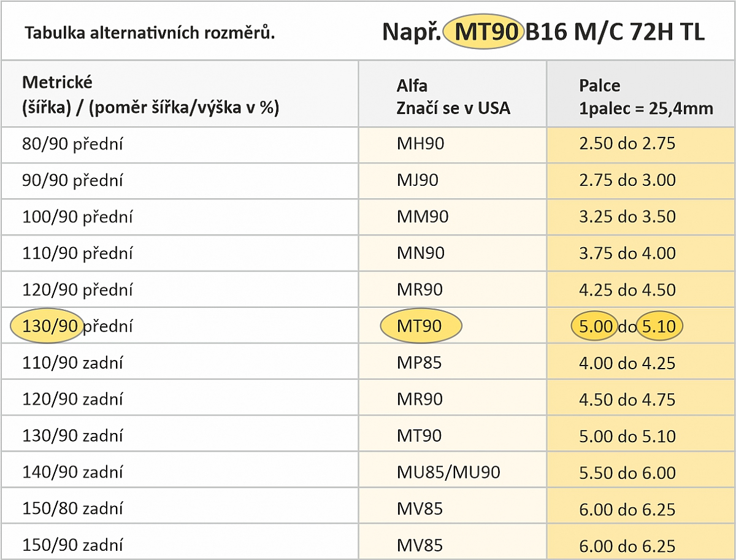Click the highlighted MT90 in the title
Screen dimensions: 736x560
483,32
